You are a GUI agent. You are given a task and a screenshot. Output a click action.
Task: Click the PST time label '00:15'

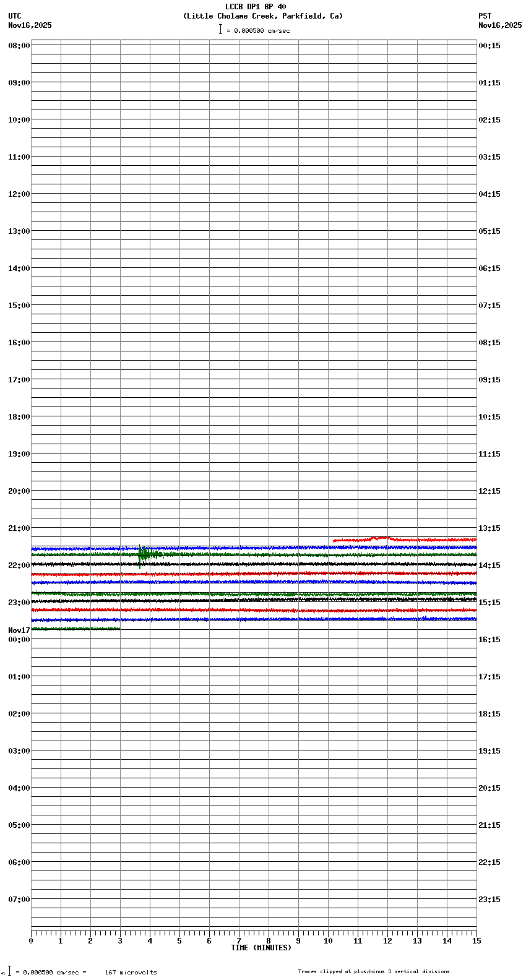(489, 46)
